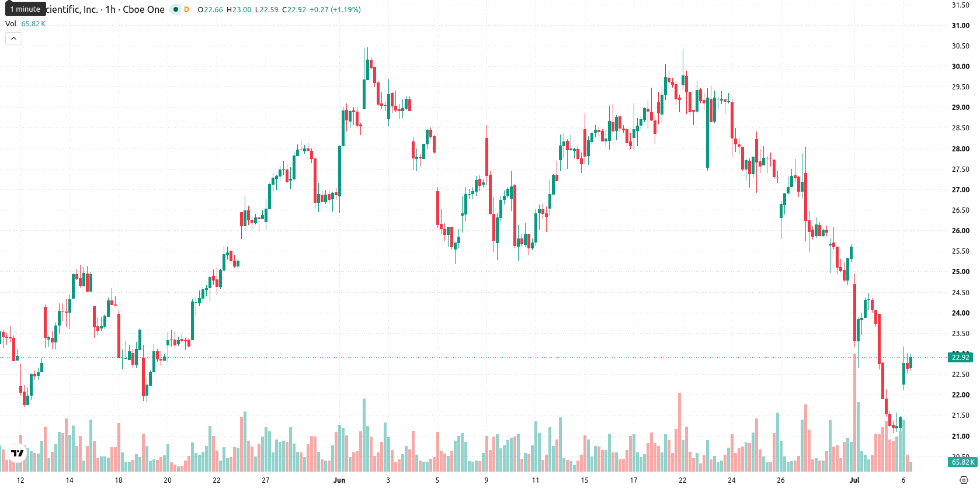Screen dimensions: 980x488
Task: Click the Jul date label on time axis
Action: pyautogui.click(x=854, y=480)
